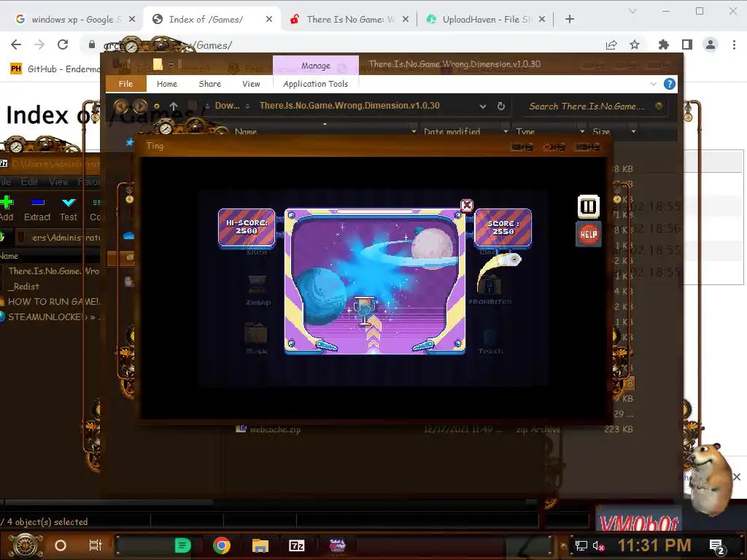The width and height of the screenshot is (747, 560).
Task: Switch to There Is No Game tab
Action: tap(349, 20)
